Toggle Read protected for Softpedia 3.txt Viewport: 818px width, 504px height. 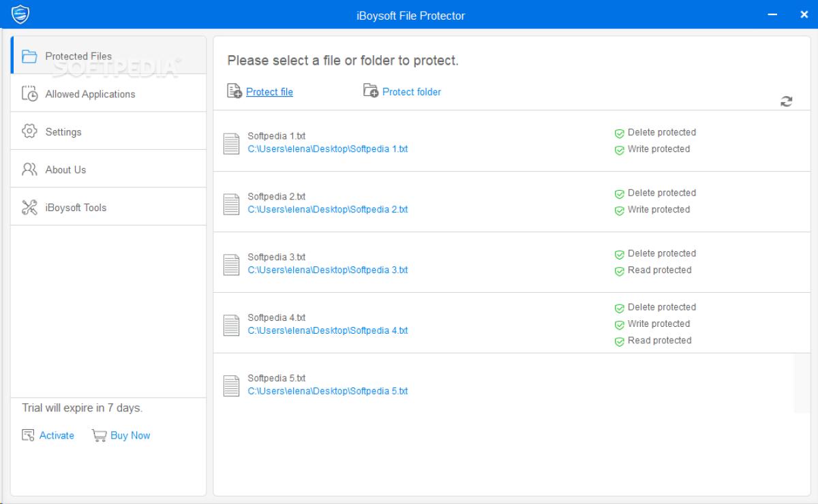tap(619, 270)
